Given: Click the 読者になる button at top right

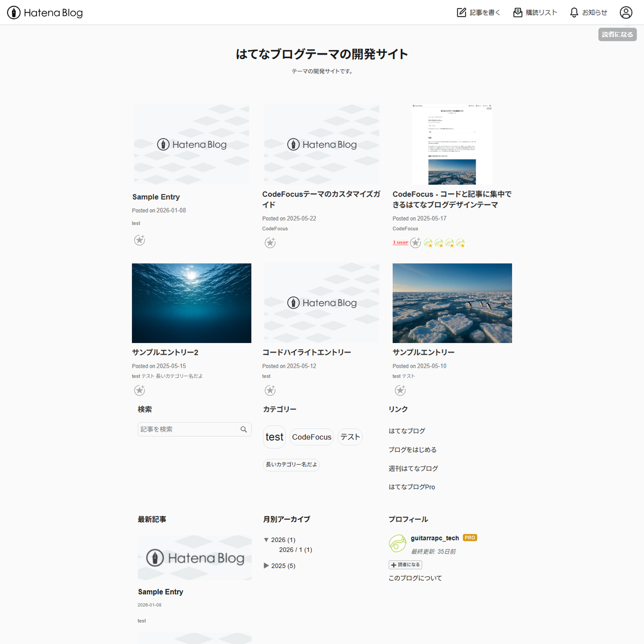Looking at the screenshot, I should coord(618,34).
